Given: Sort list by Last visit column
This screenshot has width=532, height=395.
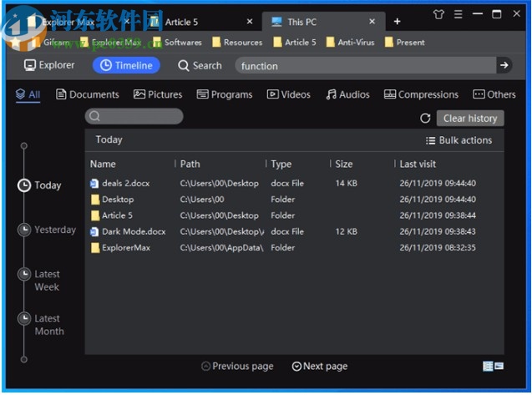Looking at the screenshot, I should 418,165.
